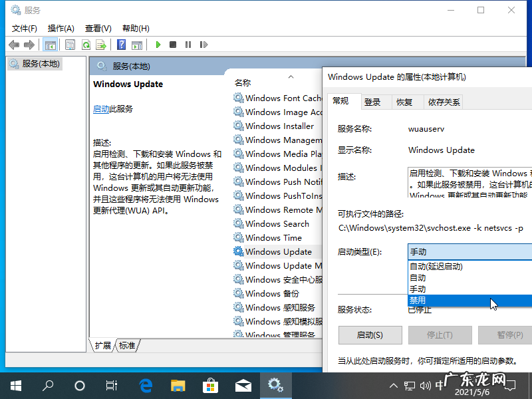Pause the service via the pause toolbar icon
This screenshot has width=532, height=399.
coord(188,45)
